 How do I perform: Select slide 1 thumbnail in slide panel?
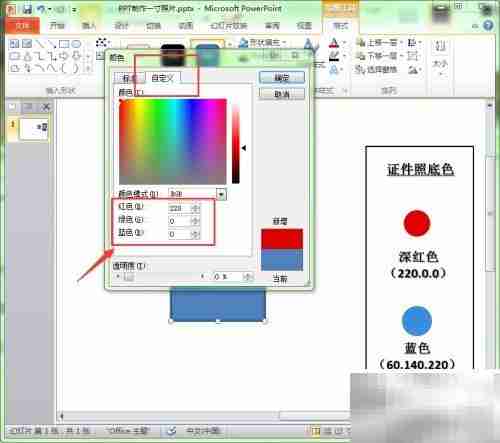click(34, 128)
